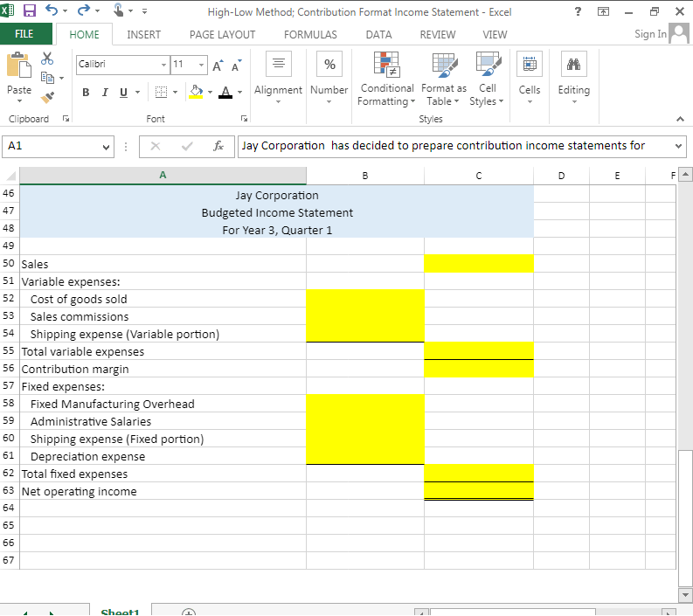
Task: Decrease font size with smaller A
Action: [x=237, y=66]
